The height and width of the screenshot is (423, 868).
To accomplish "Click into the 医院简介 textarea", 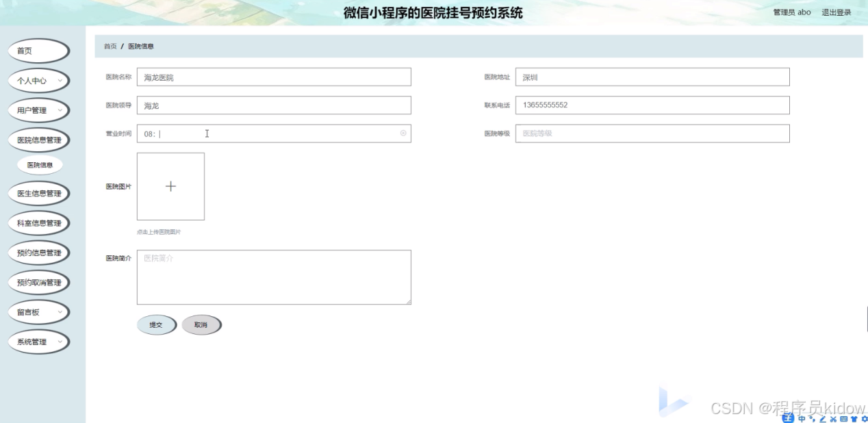I will click(274, 277).
